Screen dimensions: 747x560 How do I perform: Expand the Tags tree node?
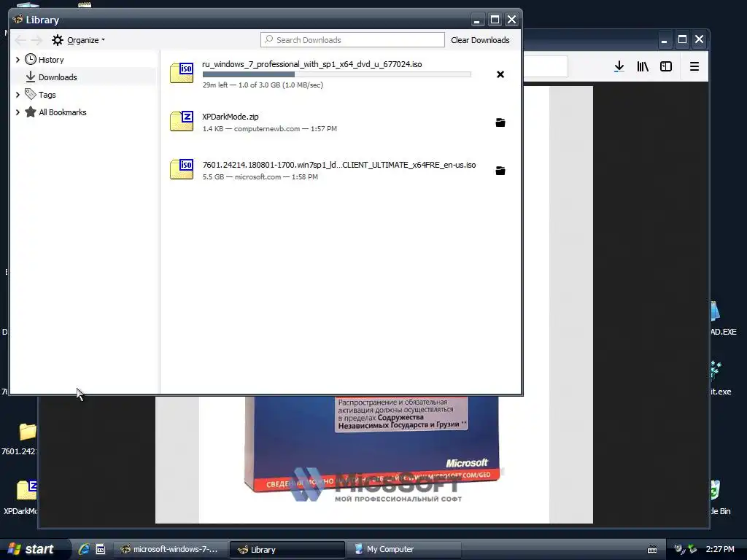[x=18, y=95]
